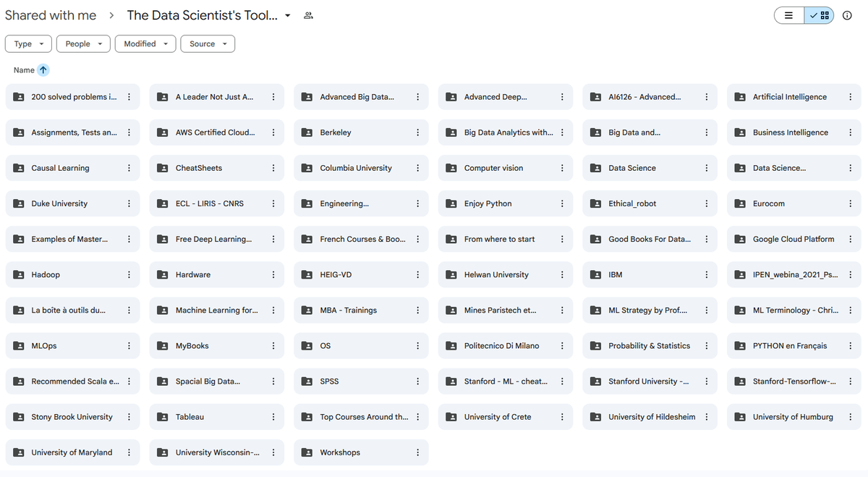Open more actions for OS folder

(417, 346)
